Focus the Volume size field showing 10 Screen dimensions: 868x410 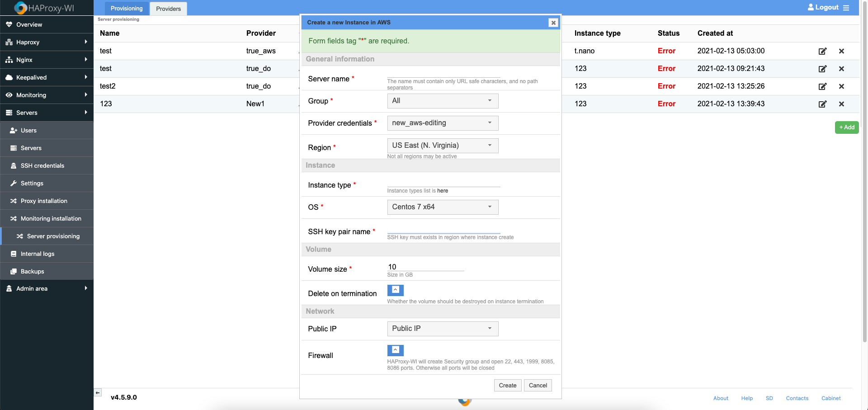425,267
